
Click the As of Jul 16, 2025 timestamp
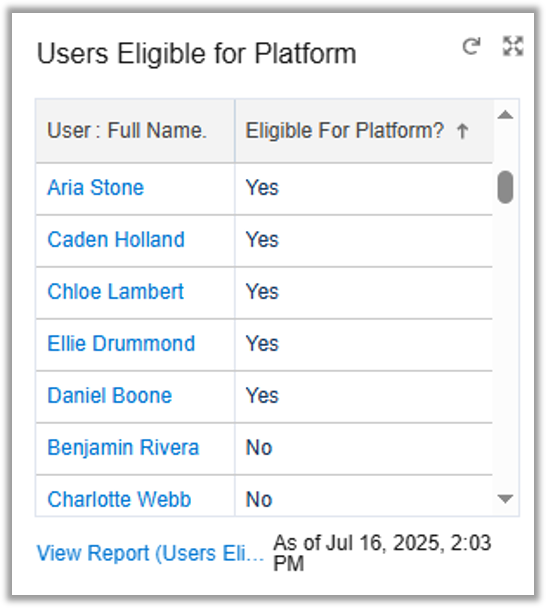click(382, 553)
